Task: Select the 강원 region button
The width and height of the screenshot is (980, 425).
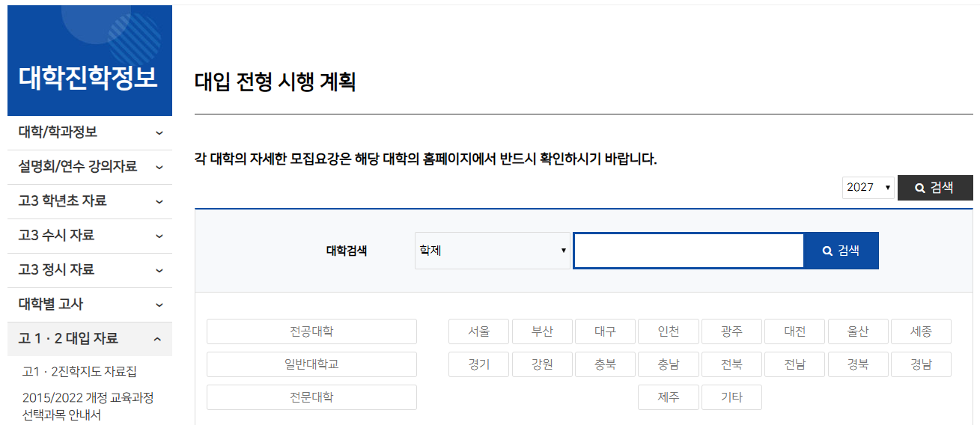Action: [542, 364]
